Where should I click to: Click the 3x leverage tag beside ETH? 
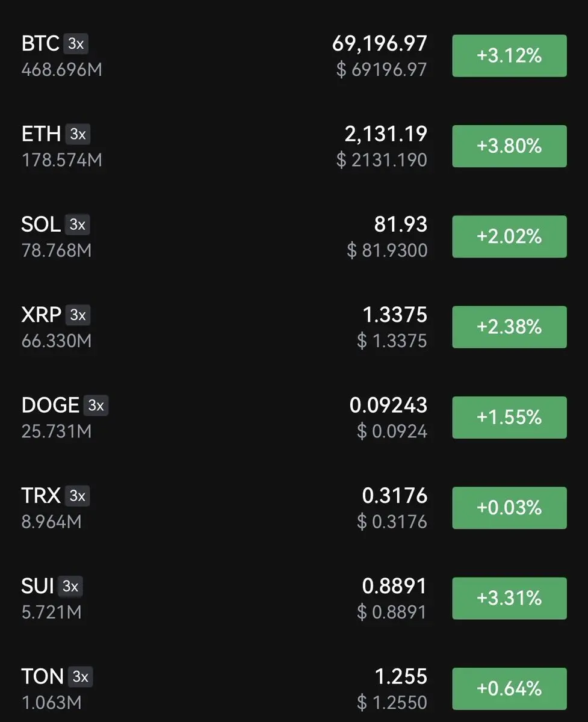click(x=78, y=134)
